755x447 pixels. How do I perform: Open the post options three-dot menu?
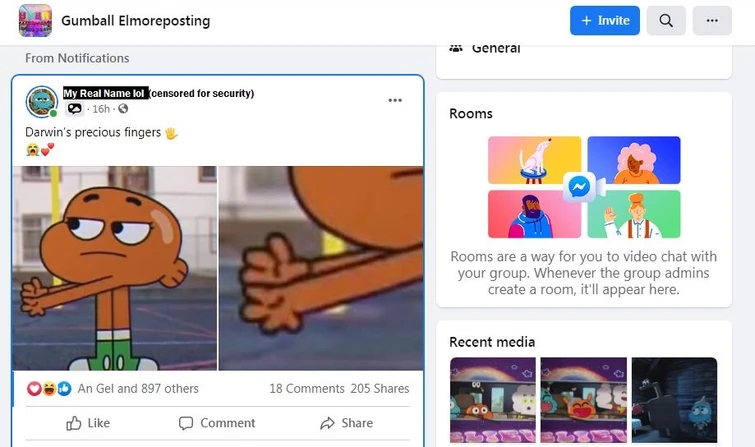pos(395,100)
